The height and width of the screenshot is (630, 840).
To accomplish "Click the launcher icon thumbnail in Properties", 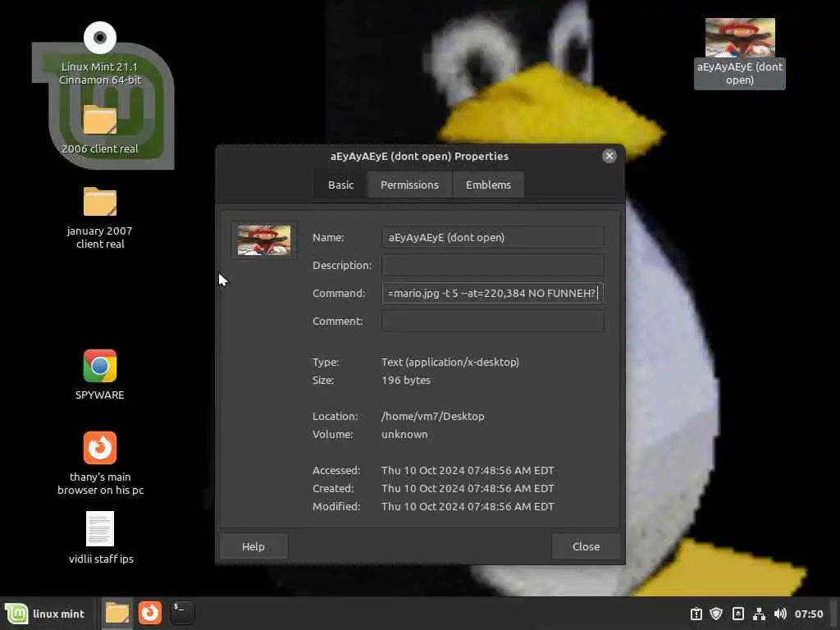I will click(264, 240).
